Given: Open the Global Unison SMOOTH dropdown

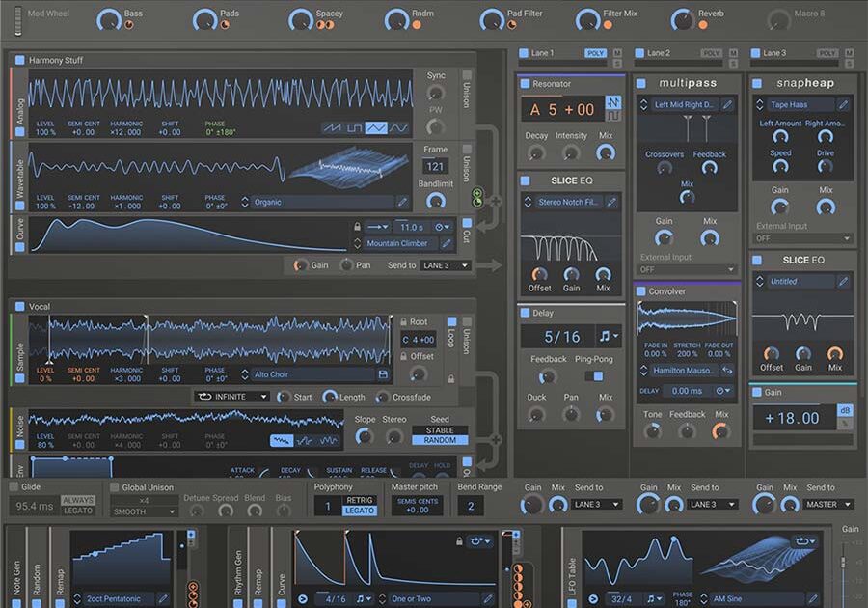Looking at the screenshot, I should tap(144, 511).
